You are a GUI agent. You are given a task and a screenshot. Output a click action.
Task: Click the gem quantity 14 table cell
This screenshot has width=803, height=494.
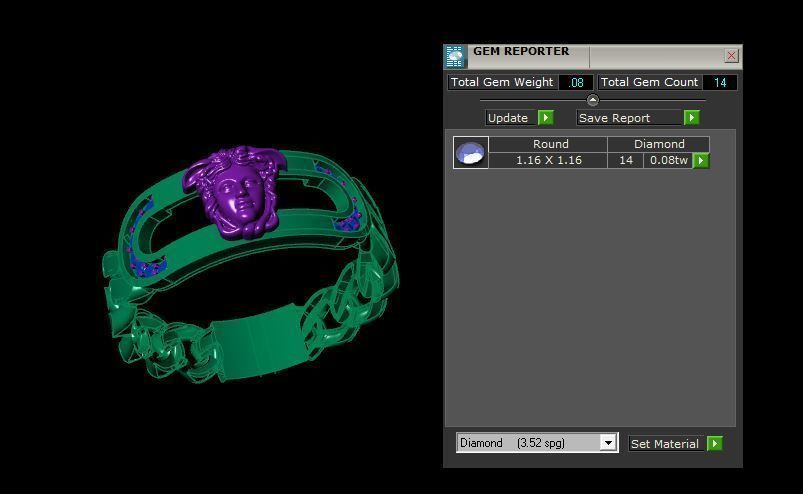click(x=625, y=160)
